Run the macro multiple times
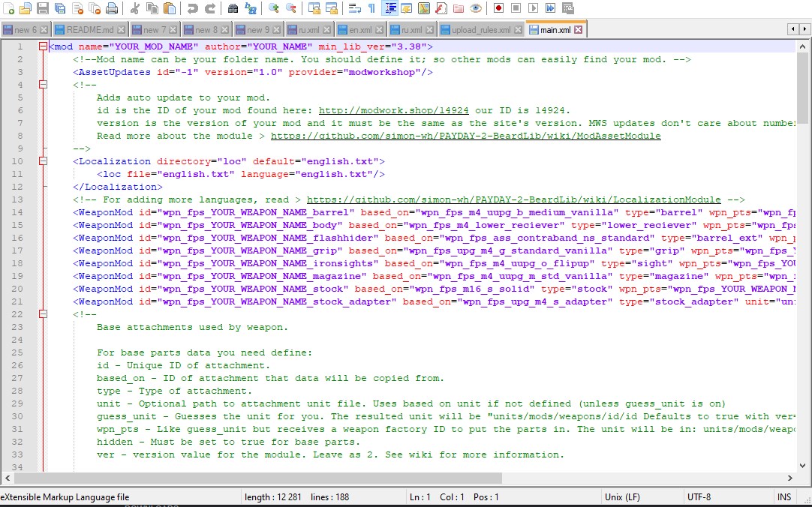 pyautogui.click(x=550, y=8)
